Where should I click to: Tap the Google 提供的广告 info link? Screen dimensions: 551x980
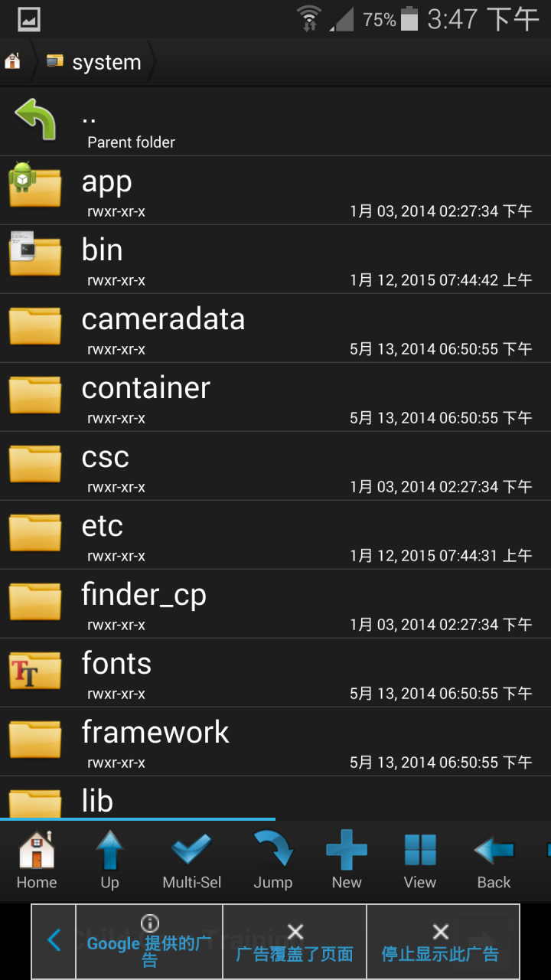point(149,942)
